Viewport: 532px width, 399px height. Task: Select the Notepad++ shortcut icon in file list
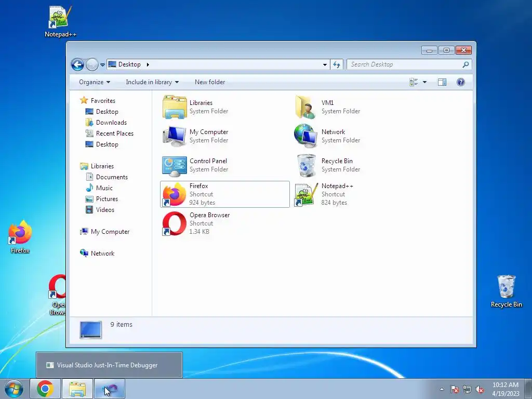tap(306, 194)
